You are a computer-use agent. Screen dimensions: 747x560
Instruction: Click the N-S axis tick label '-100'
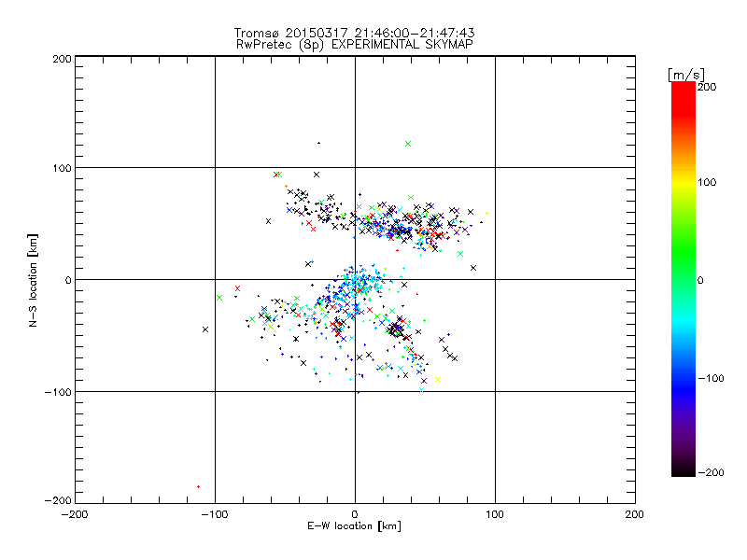pos(58,392)
